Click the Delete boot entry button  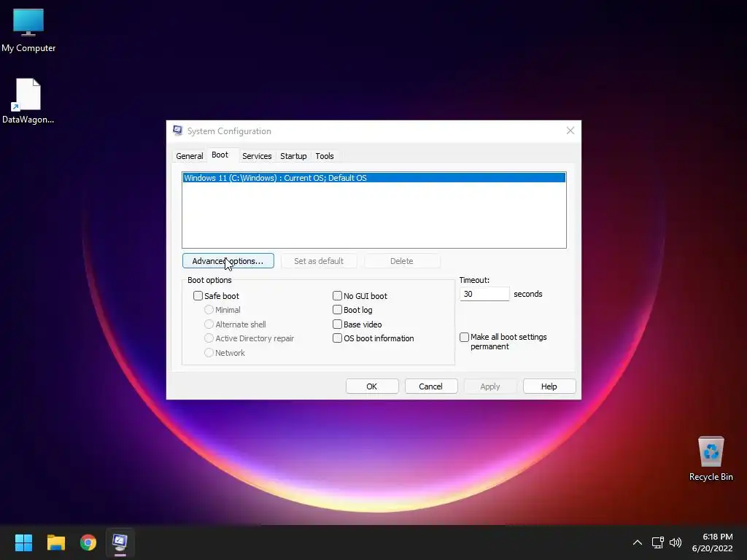402,261
